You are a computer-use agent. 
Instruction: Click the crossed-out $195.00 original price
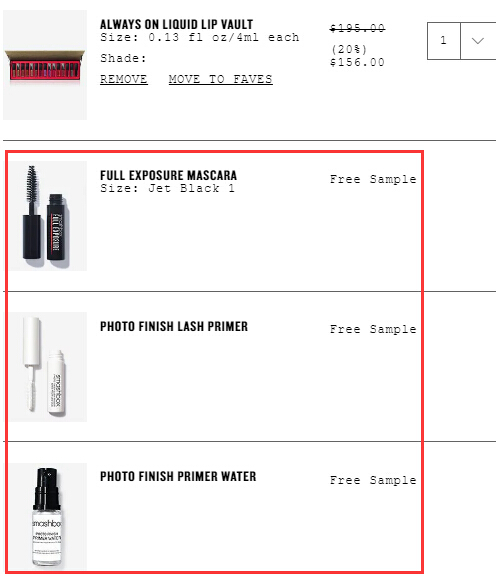point(357,28)
